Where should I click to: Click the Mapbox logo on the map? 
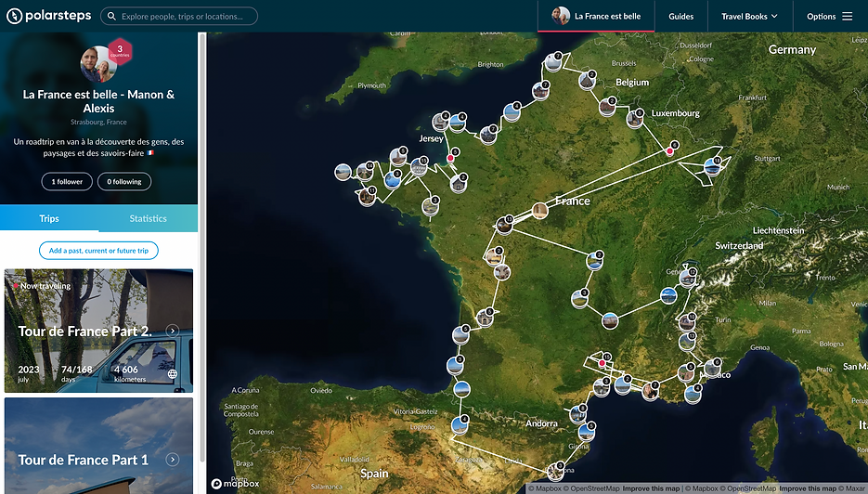235,484
